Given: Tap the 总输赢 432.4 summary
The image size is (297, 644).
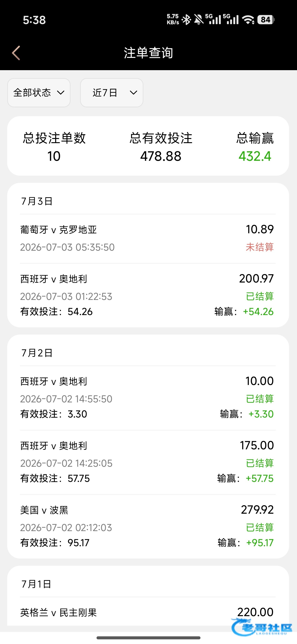Looking at the screenshot, I should [x=255, y=147].
